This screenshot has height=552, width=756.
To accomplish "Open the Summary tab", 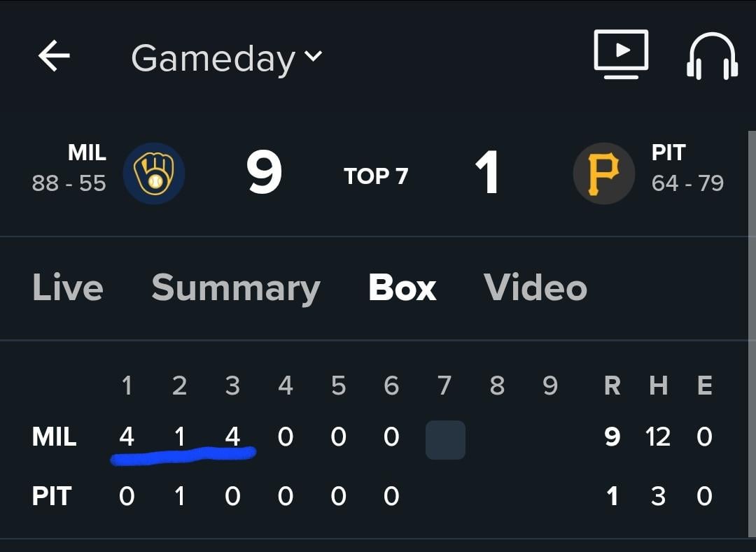I will pos(236,288).
